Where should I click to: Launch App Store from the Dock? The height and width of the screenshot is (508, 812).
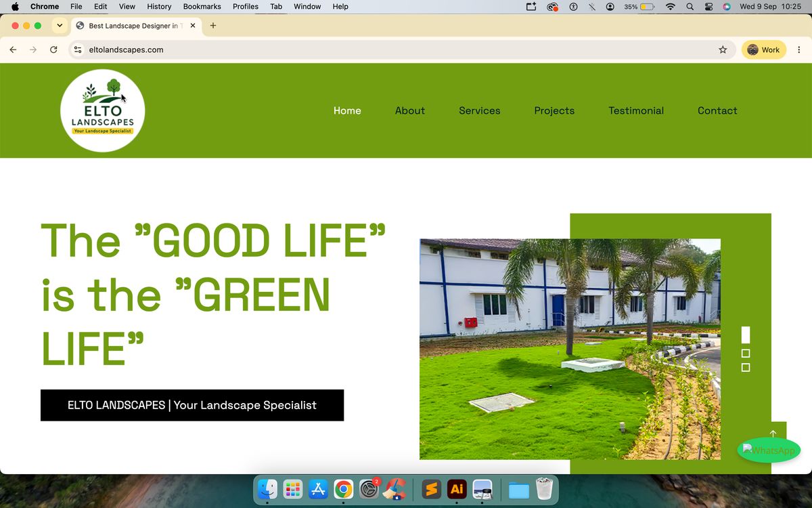[318, 489]
